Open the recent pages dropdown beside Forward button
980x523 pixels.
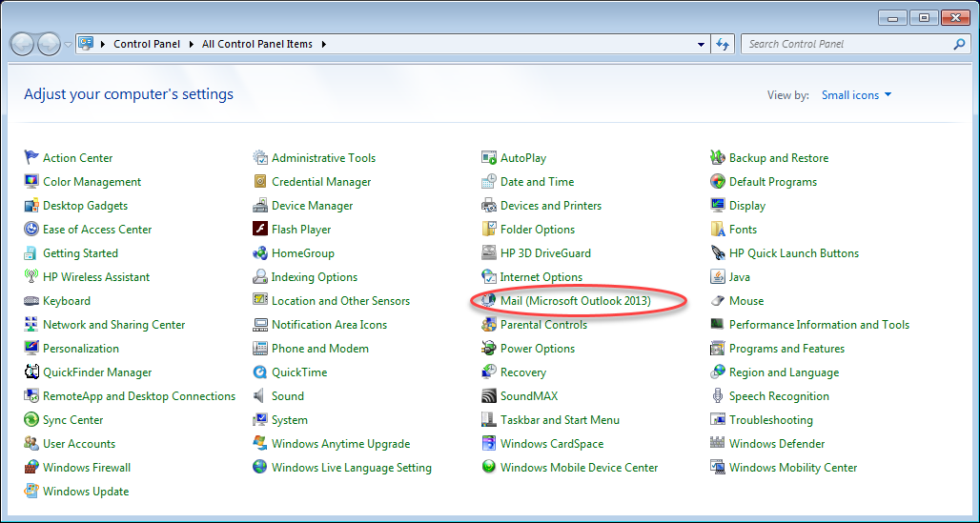click(x=69, y=44)
